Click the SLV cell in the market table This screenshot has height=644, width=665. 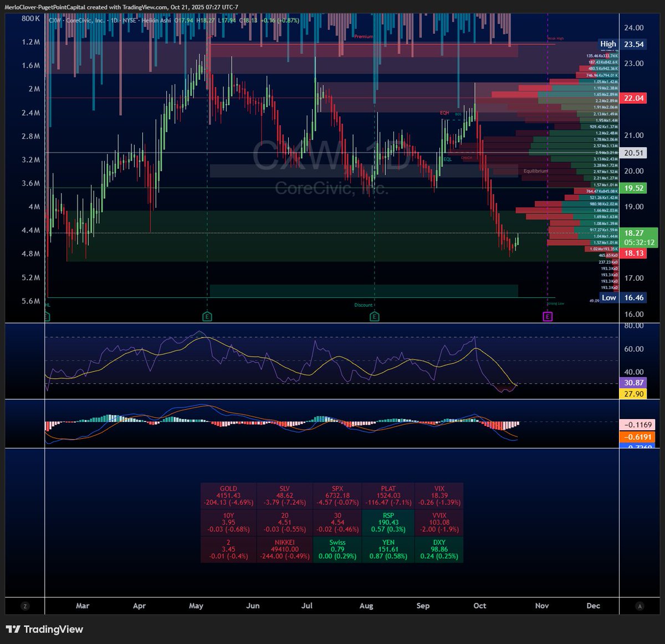285,496
